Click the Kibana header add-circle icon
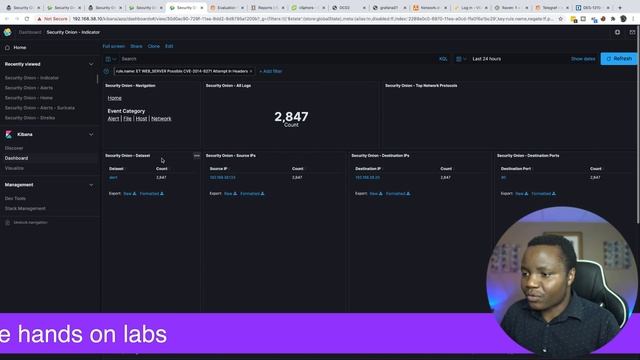Viewport: 640px width, 360px height. click(x=617, y=32)
